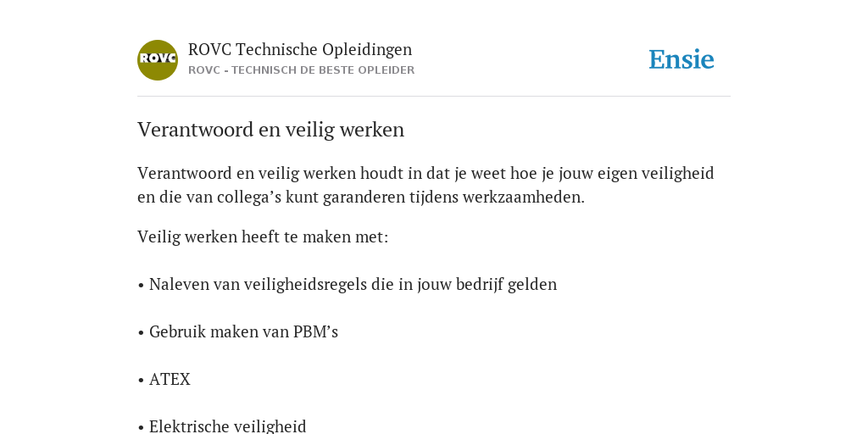The width and height of the screenshot is (868, 434).
Task: Click the bullet dot before Naleven
Action: 142,285
